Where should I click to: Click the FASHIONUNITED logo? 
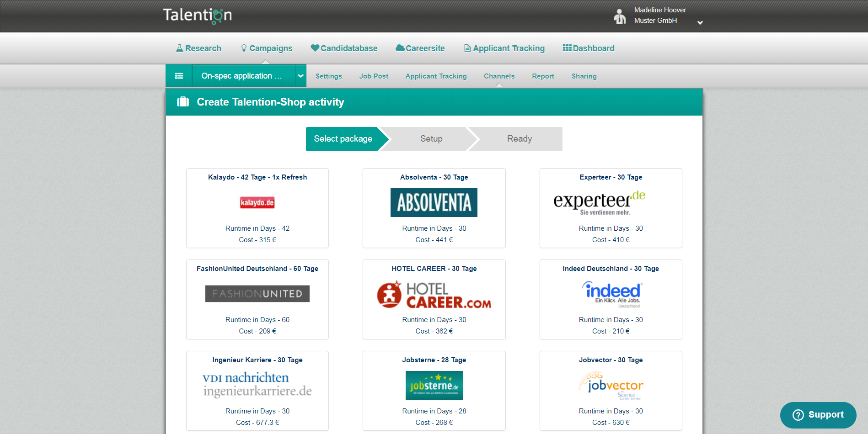click(257, 294)
